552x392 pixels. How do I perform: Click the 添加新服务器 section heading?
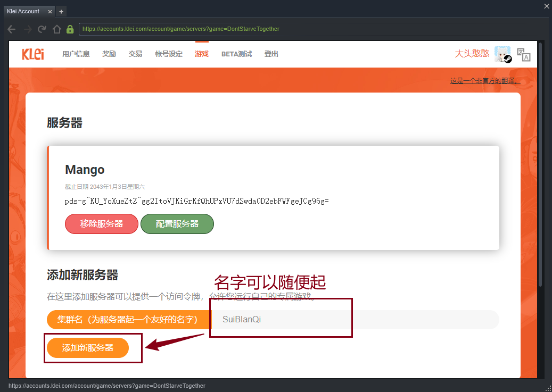click(83, 275)
